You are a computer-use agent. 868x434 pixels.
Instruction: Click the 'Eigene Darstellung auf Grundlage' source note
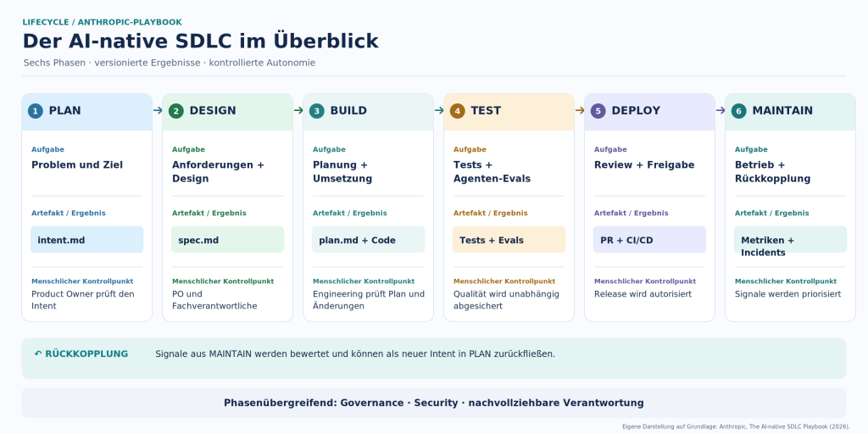(736, 426)
